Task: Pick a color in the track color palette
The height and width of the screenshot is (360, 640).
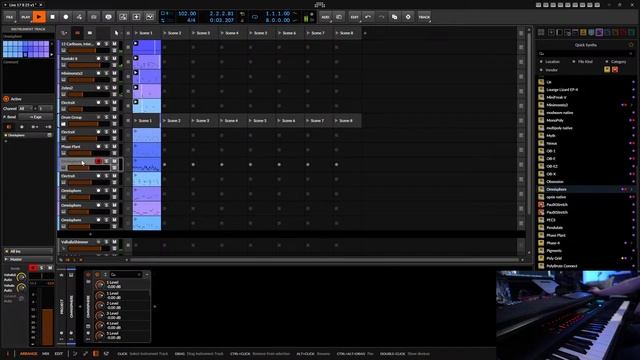Action: [26, 49]
